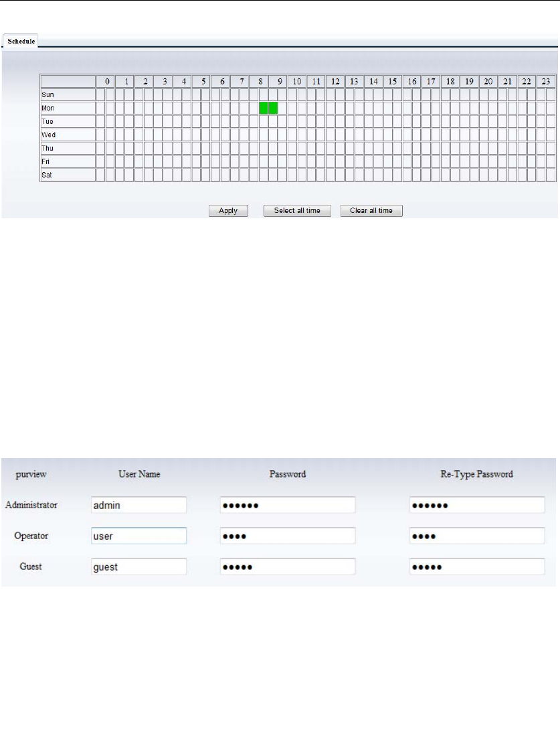Viewport: 560px width, 748px height.
Task: Click the Operator user name field
Action: pos(138,536)
